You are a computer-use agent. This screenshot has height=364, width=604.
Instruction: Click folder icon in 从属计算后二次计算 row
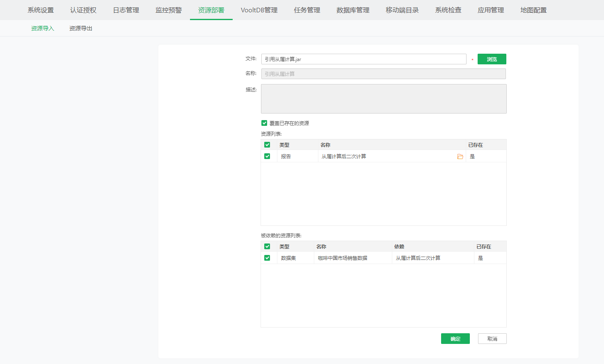point(460,157)
